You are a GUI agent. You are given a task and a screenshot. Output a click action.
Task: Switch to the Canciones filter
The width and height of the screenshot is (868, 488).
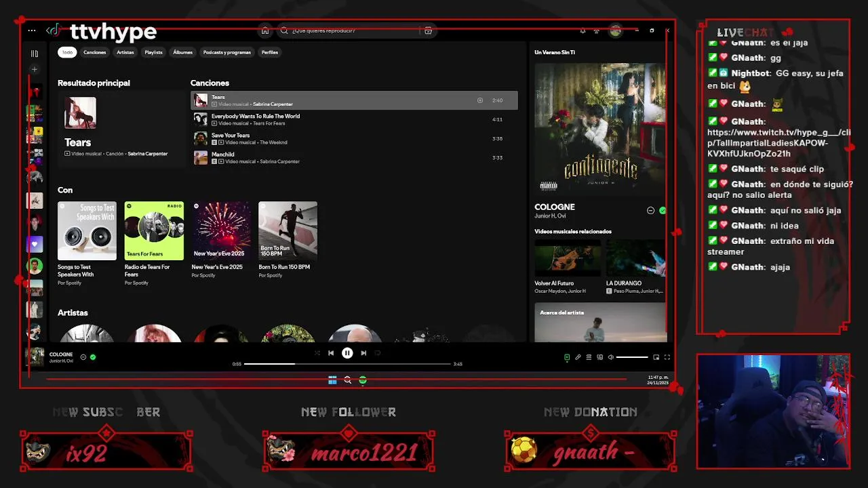[x=95, y=52]
